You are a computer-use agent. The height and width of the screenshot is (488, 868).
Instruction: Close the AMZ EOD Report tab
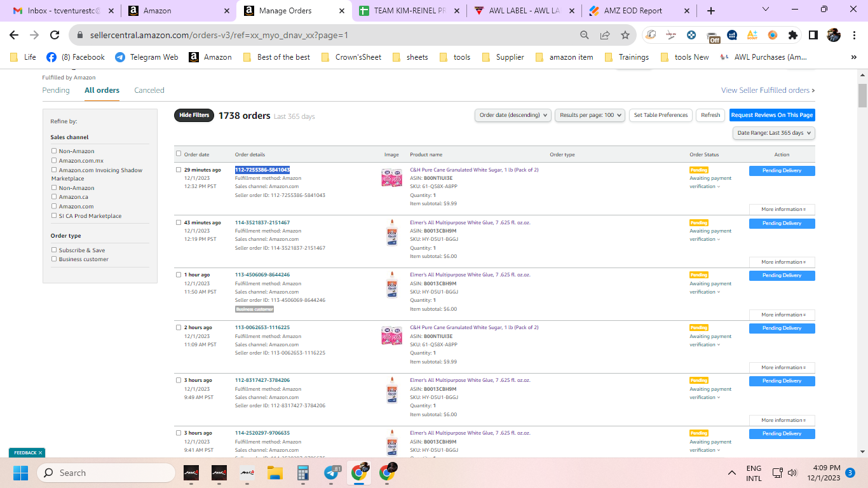686,11
